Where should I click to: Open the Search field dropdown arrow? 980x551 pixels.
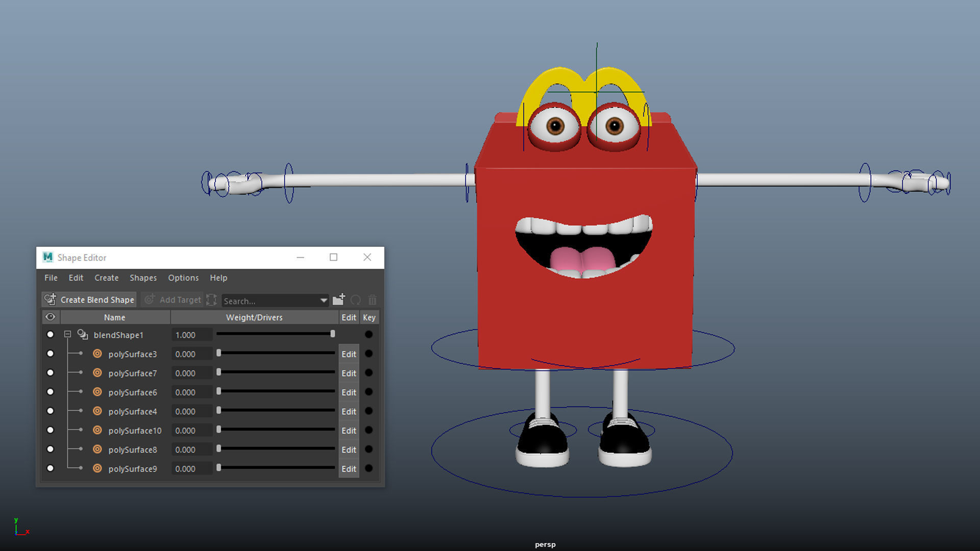point(324,300)
